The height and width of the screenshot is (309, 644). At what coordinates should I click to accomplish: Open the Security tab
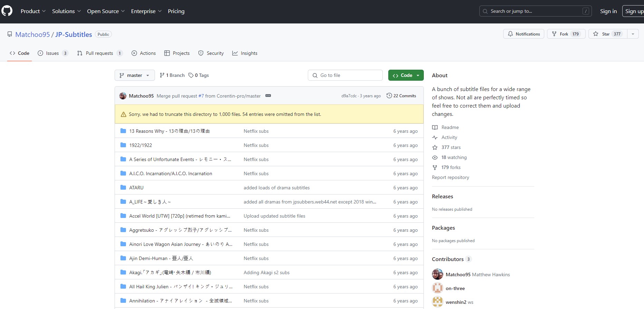coord(211,53)
